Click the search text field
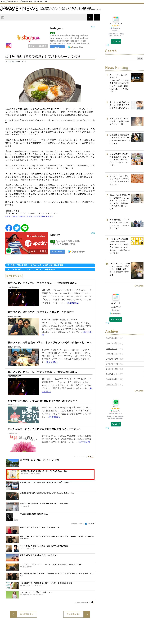Image resolution: width=144 pixels, height=644 pixels. pos(121,58)
